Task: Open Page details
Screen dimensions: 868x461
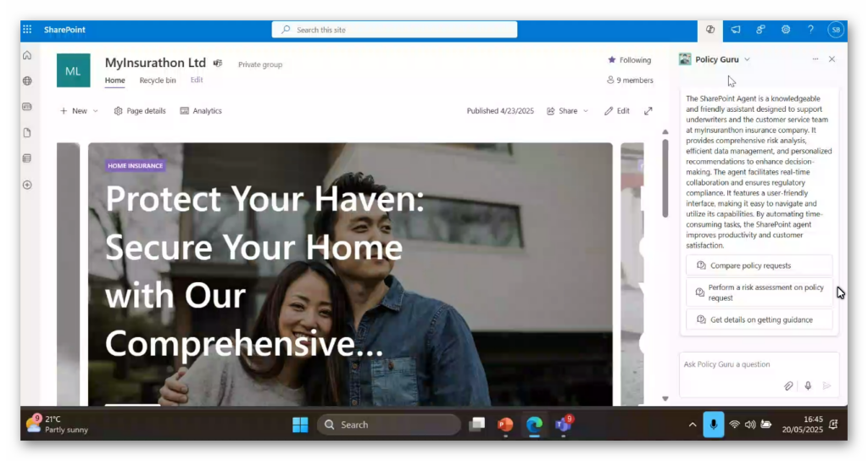Action: 140,111
